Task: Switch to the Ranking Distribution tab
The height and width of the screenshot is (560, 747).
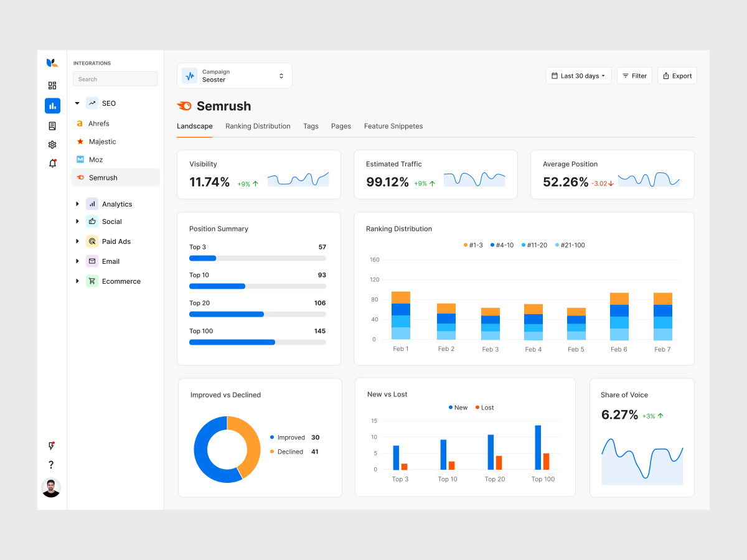Action: [258, 126]
